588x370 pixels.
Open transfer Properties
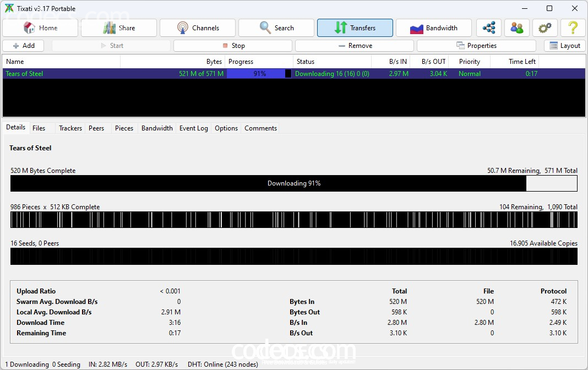(476, 46)
